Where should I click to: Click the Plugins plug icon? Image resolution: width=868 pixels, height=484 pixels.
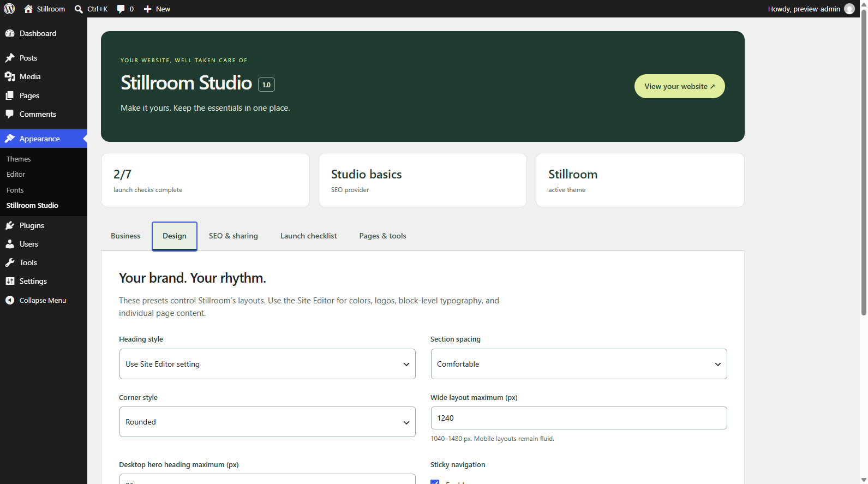click(10, 225)
